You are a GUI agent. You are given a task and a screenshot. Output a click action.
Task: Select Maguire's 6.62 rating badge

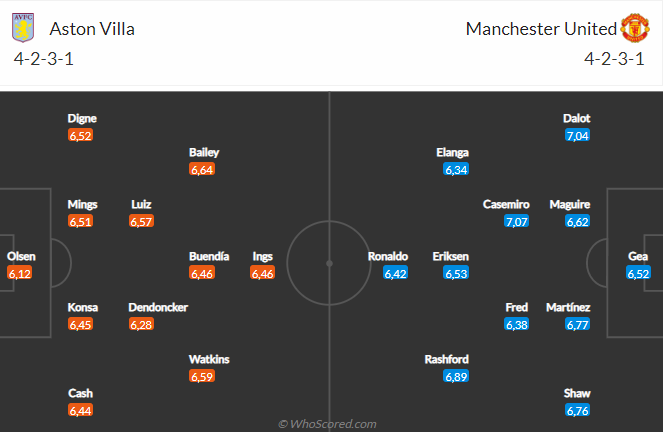pos(577,221)
